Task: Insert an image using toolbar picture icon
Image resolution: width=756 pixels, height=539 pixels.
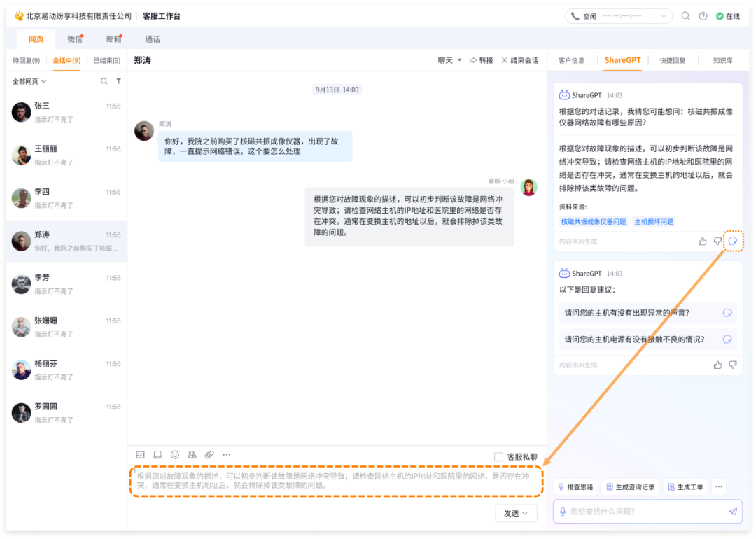Action: (x=140, y=454)
